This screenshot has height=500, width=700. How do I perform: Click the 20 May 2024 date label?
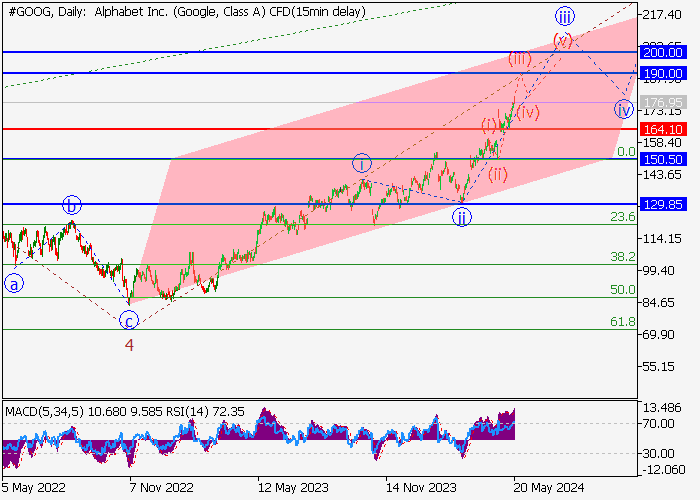point(549,488)
